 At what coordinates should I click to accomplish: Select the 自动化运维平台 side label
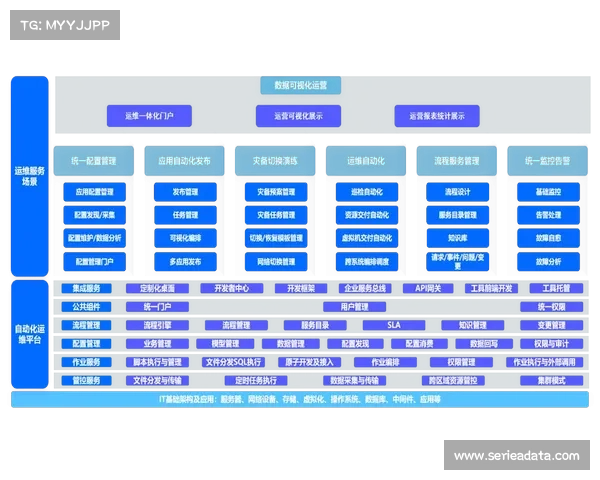pos(29,333)
